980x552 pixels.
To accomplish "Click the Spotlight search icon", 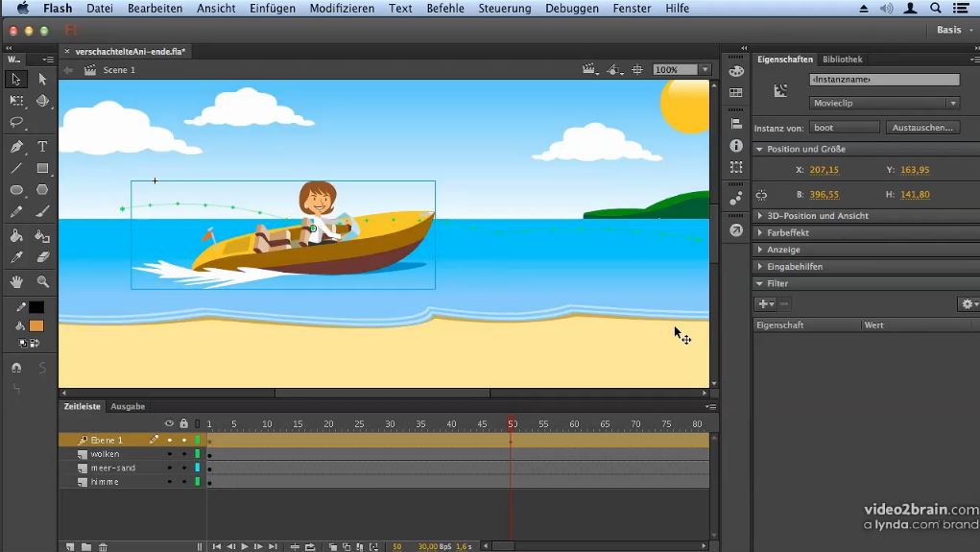I will (x=936, y=8).
